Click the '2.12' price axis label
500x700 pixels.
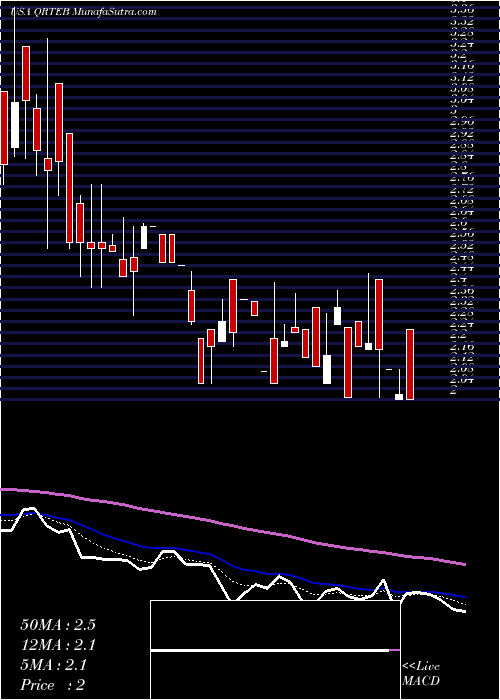click(462, 358)
